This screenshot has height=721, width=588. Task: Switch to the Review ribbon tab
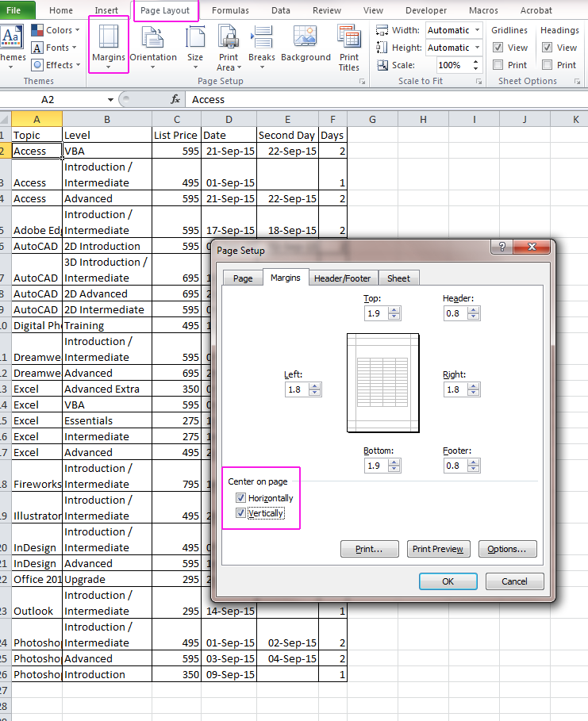327,10
